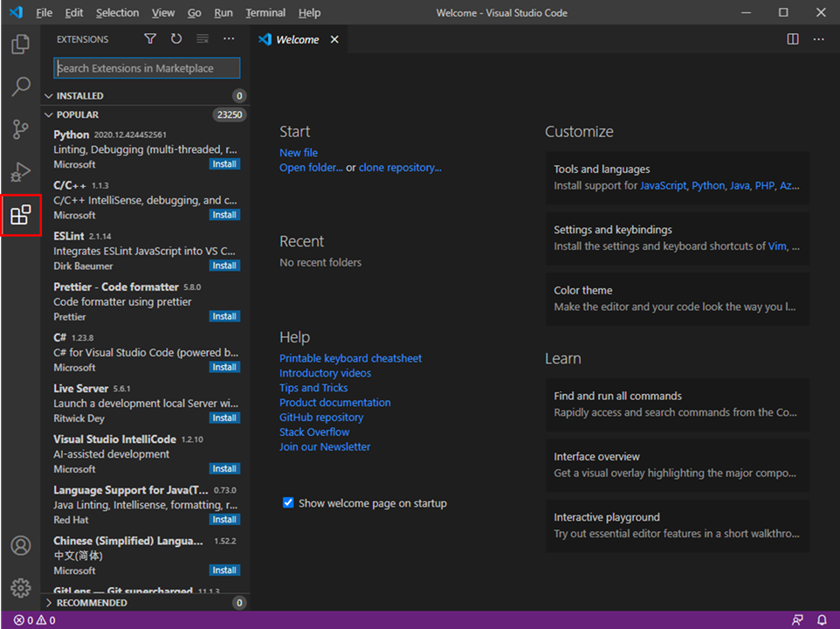Install the Live Server extension
The height and width of the screenshot is (629, 840).
point(224,418)
